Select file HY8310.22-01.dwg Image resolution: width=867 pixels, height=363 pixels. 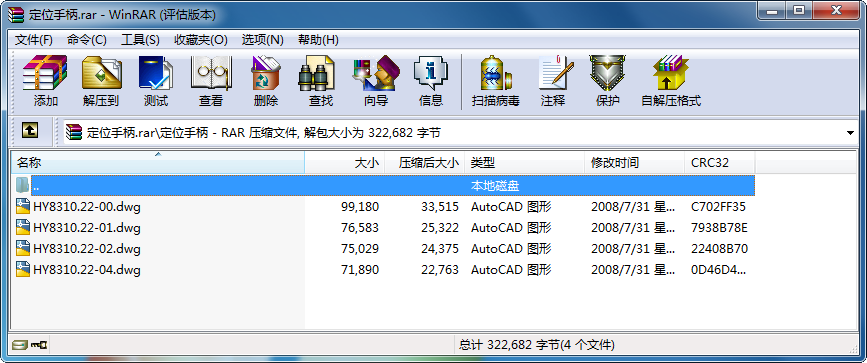point(87,228)
